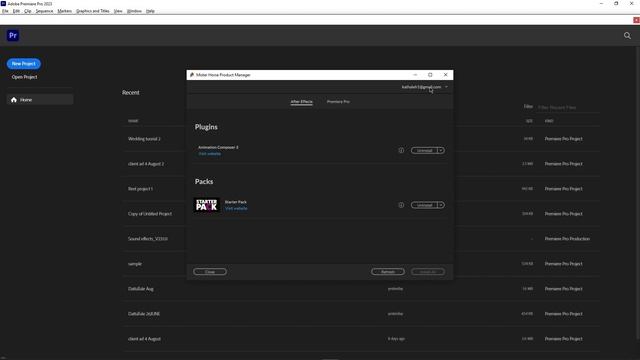The width and height of the screenshot is (640, 360).
Task: Open the Sequence menu
Action: click(x=44, y=11)
